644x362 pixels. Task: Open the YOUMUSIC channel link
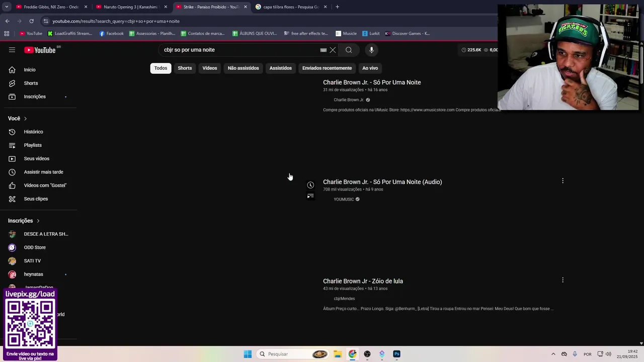click(x=344, y=200)
